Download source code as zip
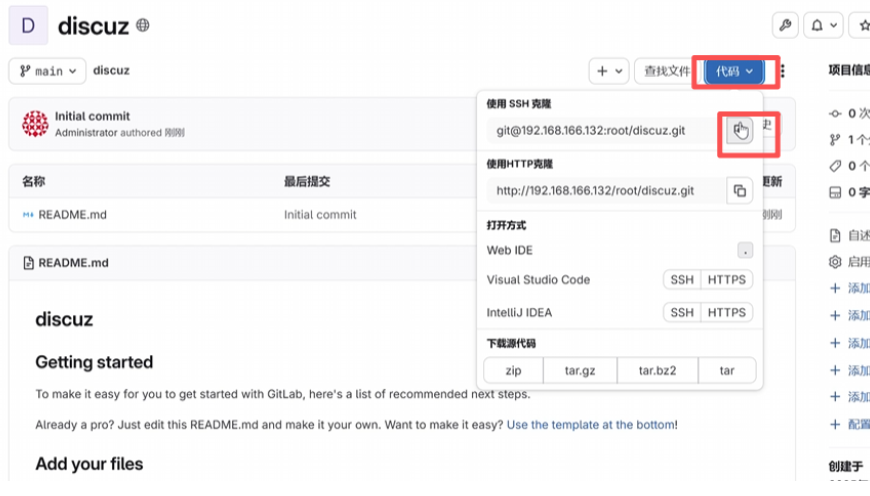Screen dimensions: 870x496 (513, 370)
